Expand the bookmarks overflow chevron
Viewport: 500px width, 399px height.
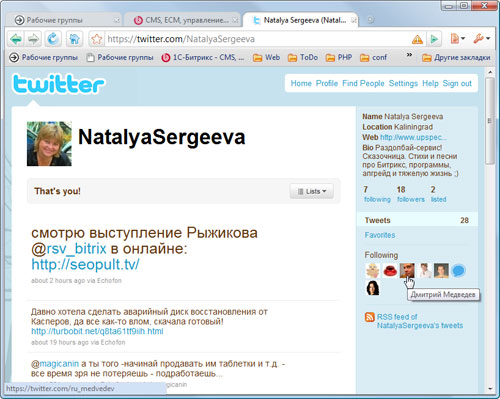[409, 55]
